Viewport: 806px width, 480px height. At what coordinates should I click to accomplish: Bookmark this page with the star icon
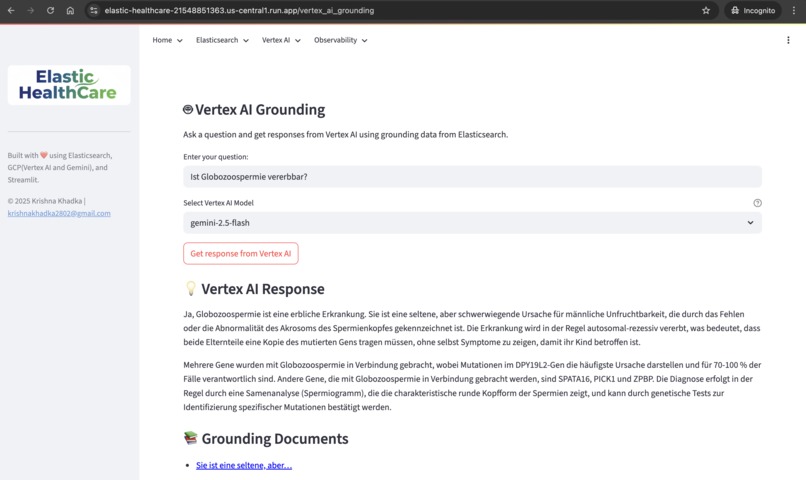(x=706, y=10)
